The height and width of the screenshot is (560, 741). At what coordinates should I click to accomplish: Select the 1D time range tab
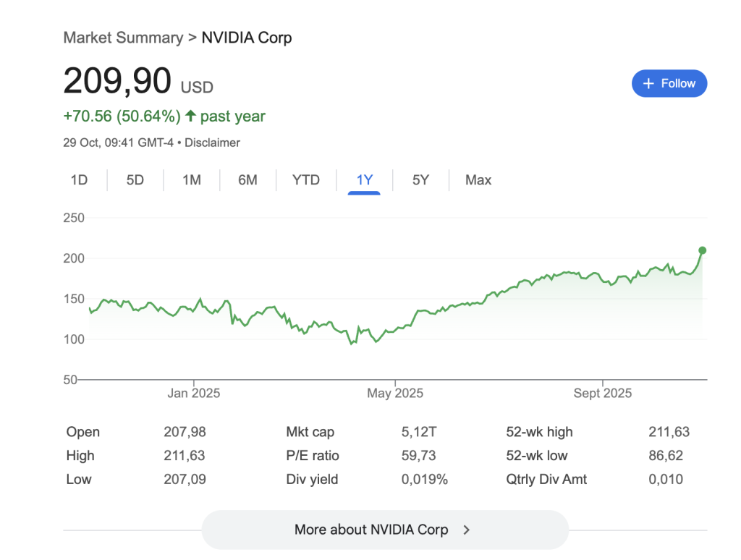(x=79, y=180)
